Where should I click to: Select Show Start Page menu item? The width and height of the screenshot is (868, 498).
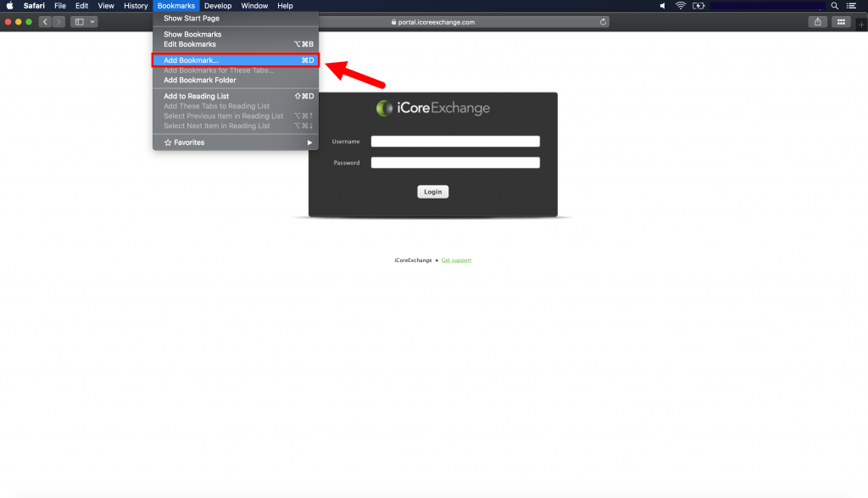click(x=236, y=19)
